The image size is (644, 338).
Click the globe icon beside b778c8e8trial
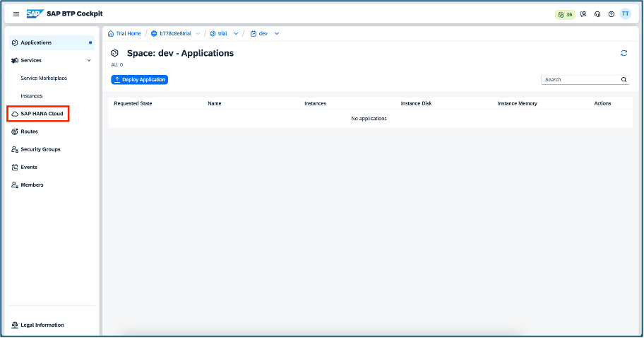[154, 34]
